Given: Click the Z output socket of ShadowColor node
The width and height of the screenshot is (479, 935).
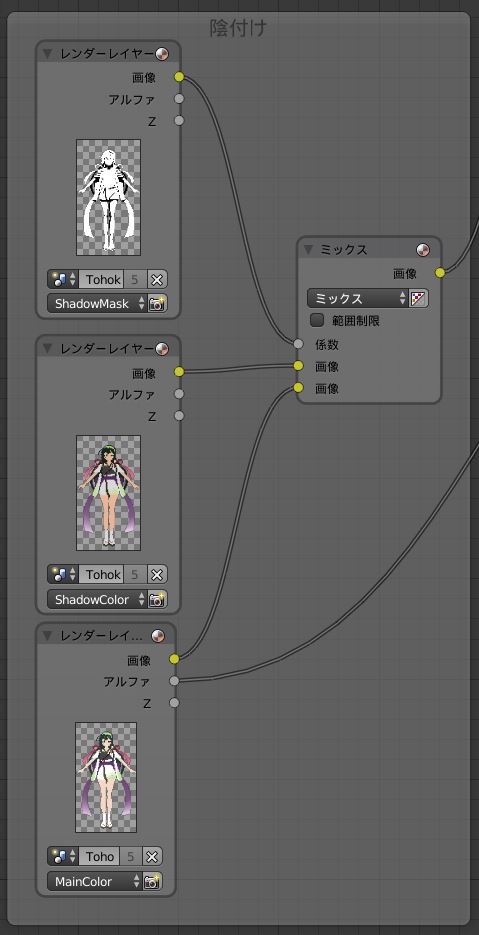Looking at the screenshot, I should pyautogui.click(x=180, y=416).
